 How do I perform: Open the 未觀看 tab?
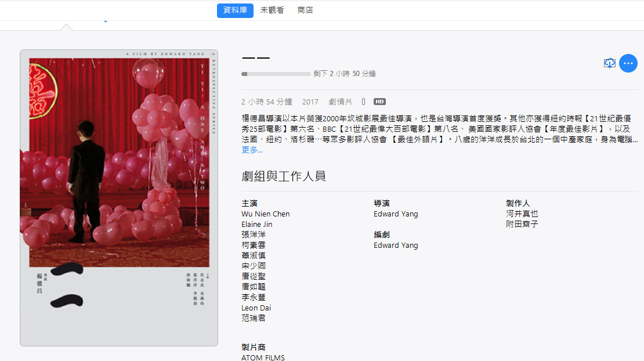click(272, 10)
